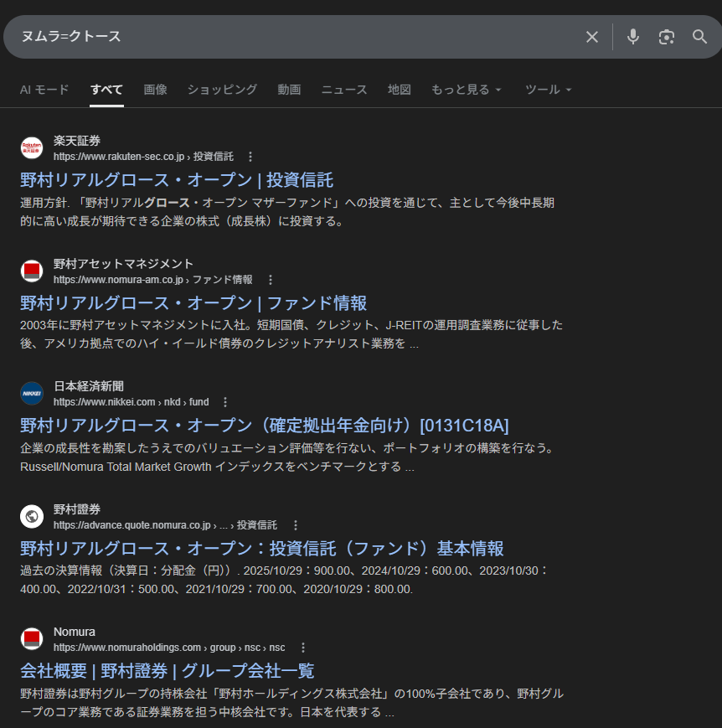Screen dimensions: 722x728
Task: Click the 日本経済新聞 NIKKEI favicon
Action: point(32,394)
